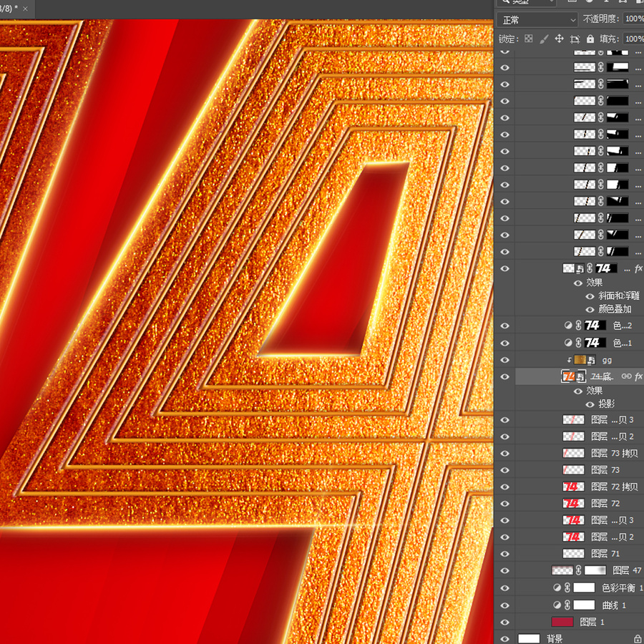Click the lock transparent pixels icon
644x644 pixels.
tap(529, 39)
